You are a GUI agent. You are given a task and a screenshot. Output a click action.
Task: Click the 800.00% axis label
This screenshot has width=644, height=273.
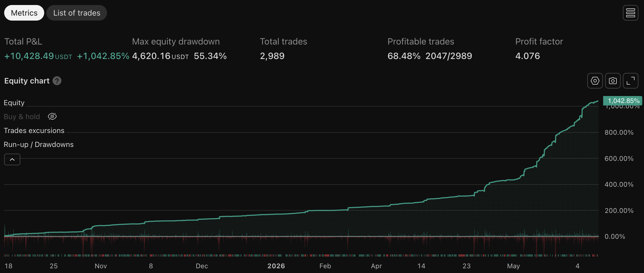tap(619, 132)
